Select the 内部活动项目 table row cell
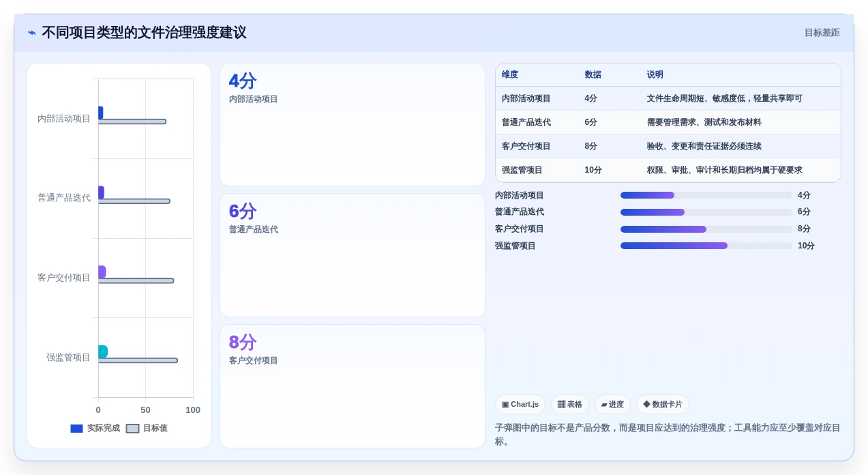This screenshot has width=868, height=475. pyautogui.click(x=526, y=98)
